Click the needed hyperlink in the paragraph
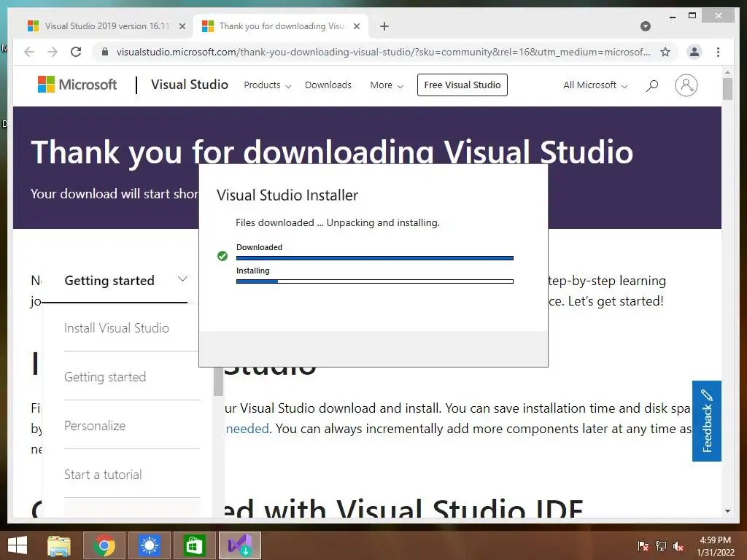Image resolution: width=747 pixels, height=560 pixels. click(x=247, y=429)
